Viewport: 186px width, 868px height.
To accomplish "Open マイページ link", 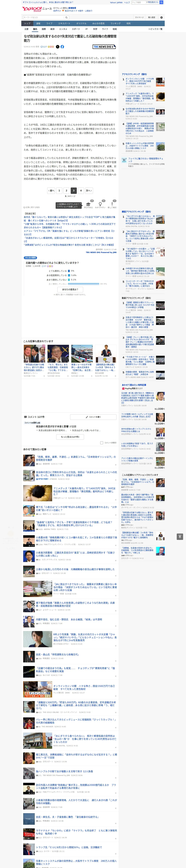I will click(x=139, y=18).
